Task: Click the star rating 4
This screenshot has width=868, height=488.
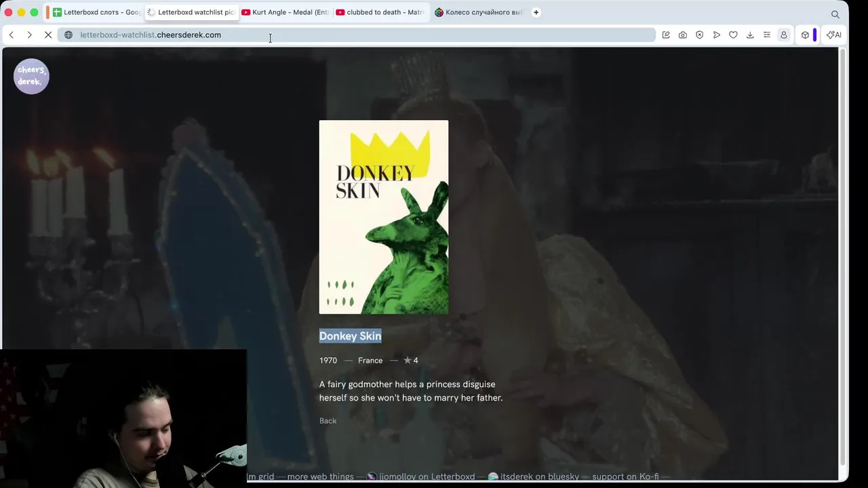Action: pos(411,361)
